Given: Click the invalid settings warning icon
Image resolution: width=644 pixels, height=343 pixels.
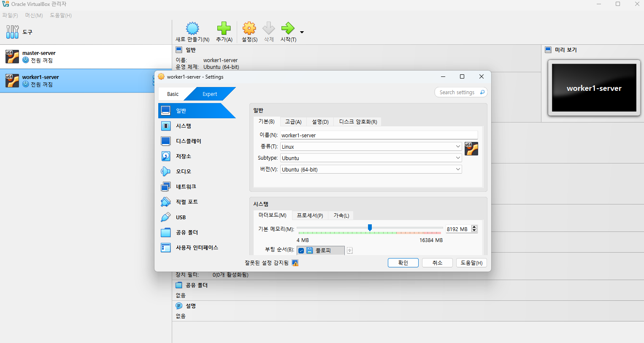Looking at the screenshot, I should tap(295, 263).
